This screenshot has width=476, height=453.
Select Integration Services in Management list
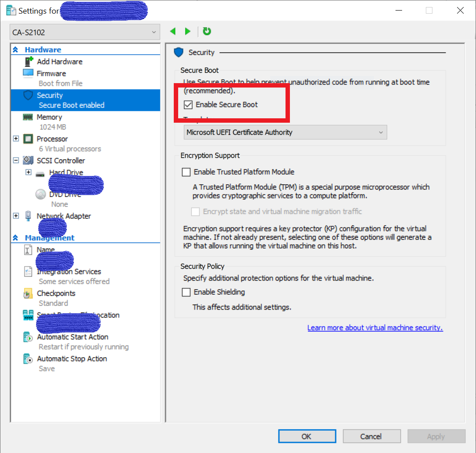point(69,272)
